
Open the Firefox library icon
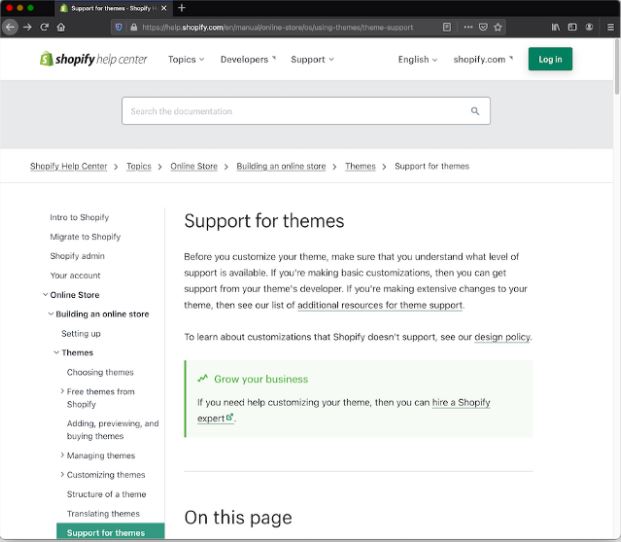click(x=556, y=27)
